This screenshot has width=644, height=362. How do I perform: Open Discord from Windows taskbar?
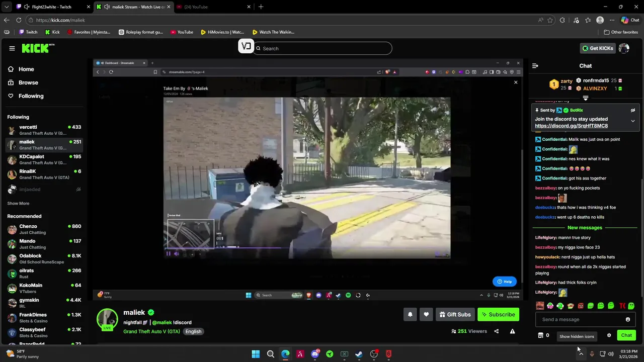pyautogui.click(x=315, y=354)
